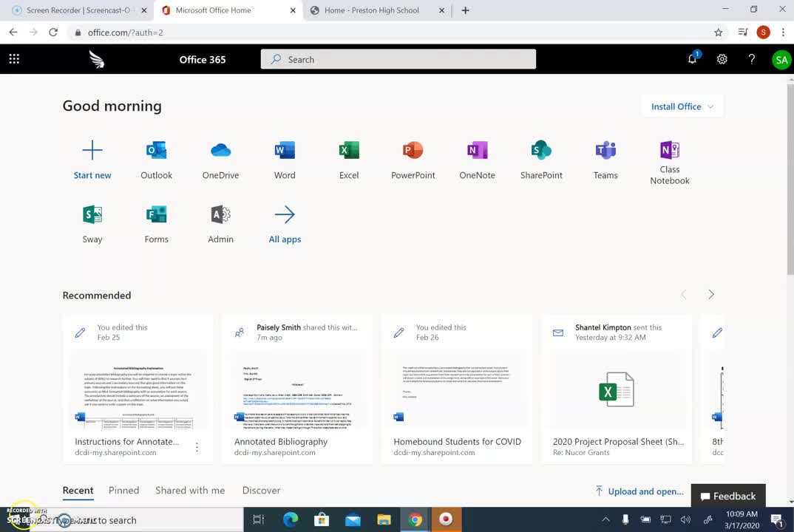Advance the Recommended carousel with the right chevron
The image size is (794, 532).
click(710, 294)
